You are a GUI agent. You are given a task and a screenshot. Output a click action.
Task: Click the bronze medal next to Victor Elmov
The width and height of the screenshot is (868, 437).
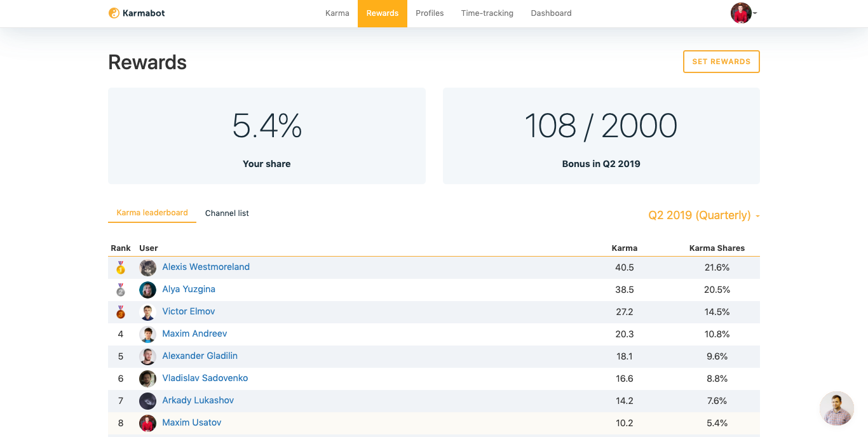click(x=121, y=312)
